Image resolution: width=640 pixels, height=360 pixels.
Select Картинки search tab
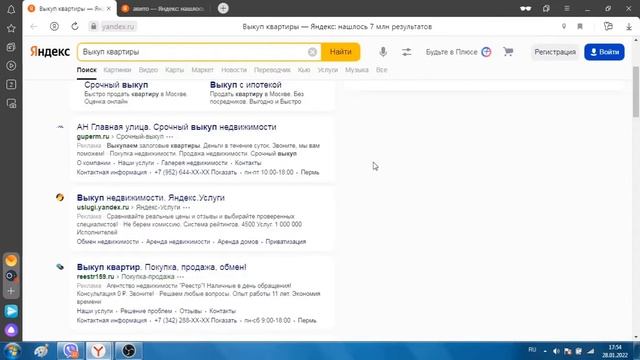[118, 70]
